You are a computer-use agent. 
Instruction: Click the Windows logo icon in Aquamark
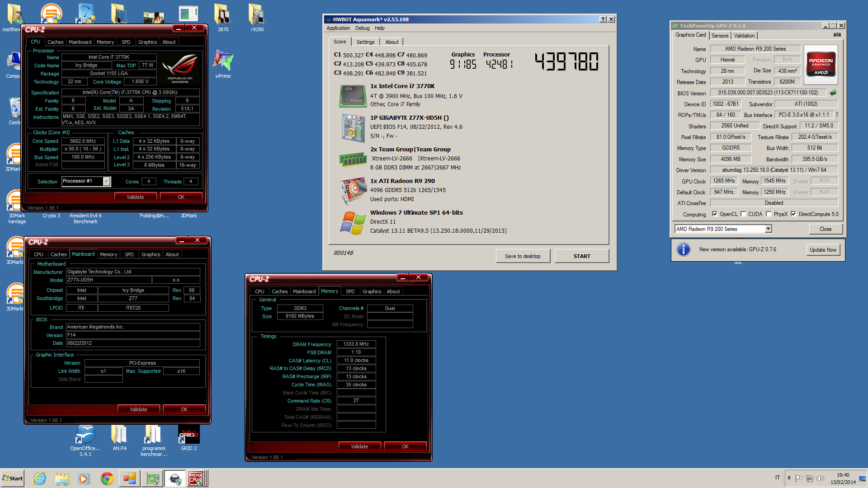pos(353,223)
